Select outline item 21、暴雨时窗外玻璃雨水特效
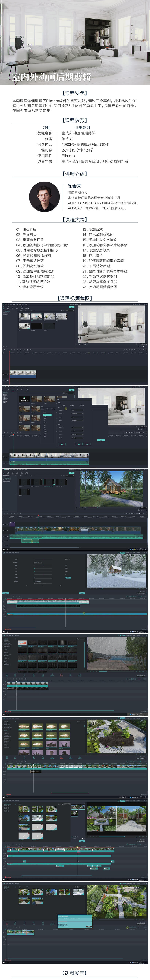 click(105, 271)
